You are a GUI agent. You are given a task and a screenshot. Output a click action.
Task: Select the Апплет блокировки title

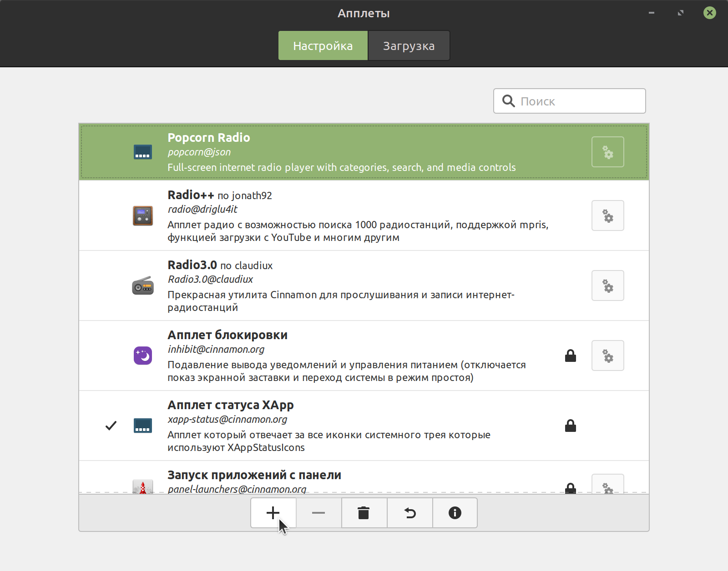click(x=227, y=335)
